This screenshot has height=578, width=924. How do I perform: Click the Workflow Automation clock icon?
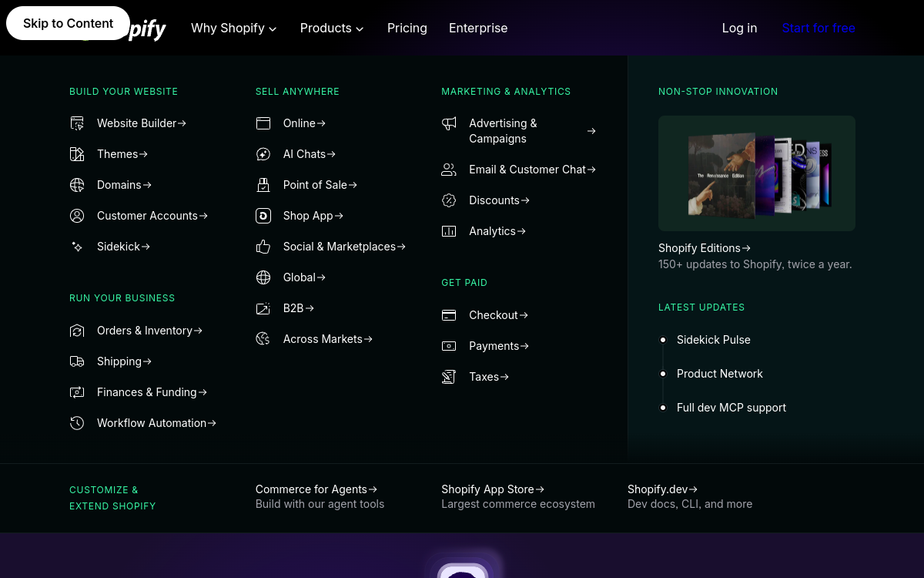(x=77, y=423)
